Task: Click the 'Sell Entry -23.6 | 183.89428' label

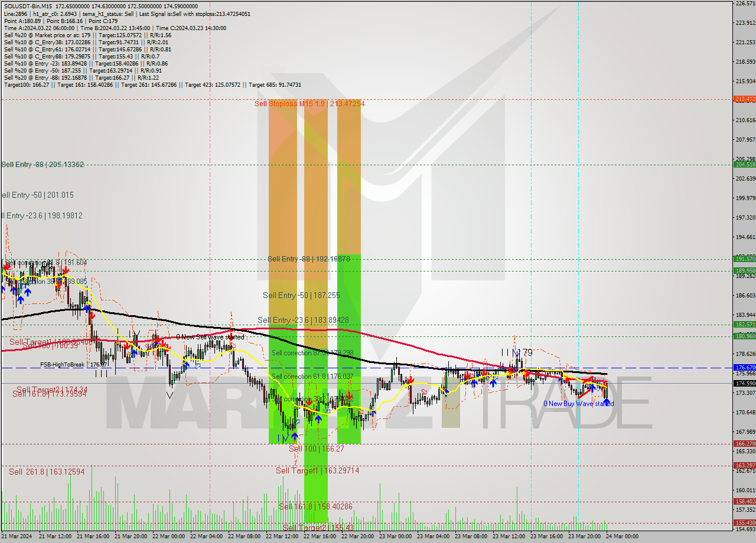Action: coord(303,320)
